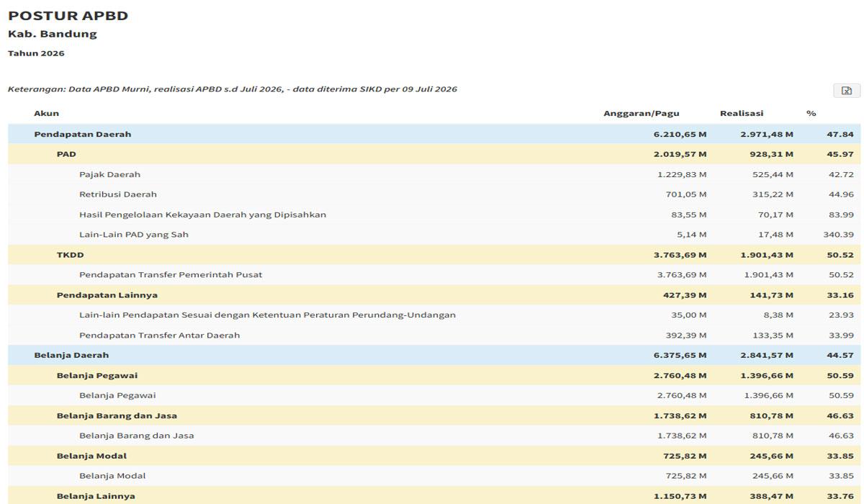Select the Retribusi Daerah row
This screenshot has height=504, width=864.
pos(434,194)
